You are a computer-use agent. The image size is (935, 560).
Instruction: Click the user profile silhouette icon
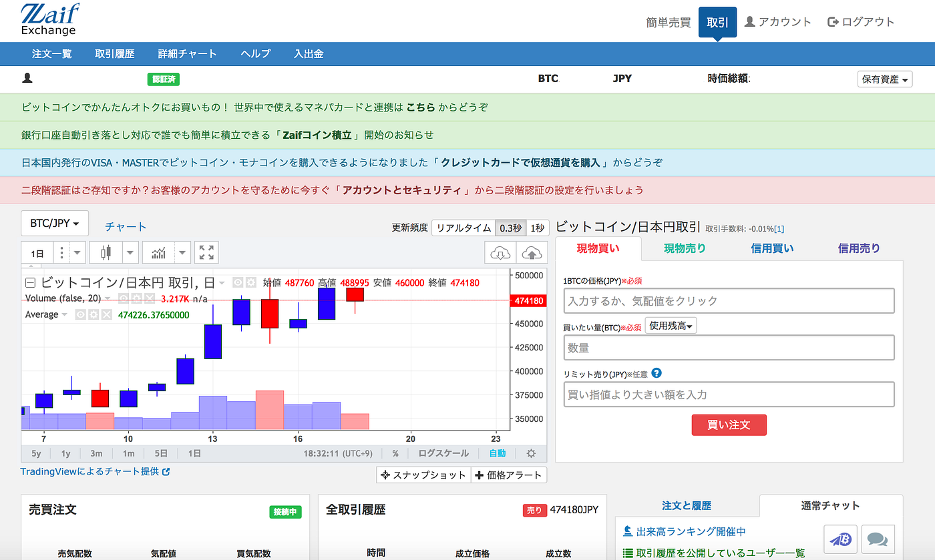(x=27, y=78)
